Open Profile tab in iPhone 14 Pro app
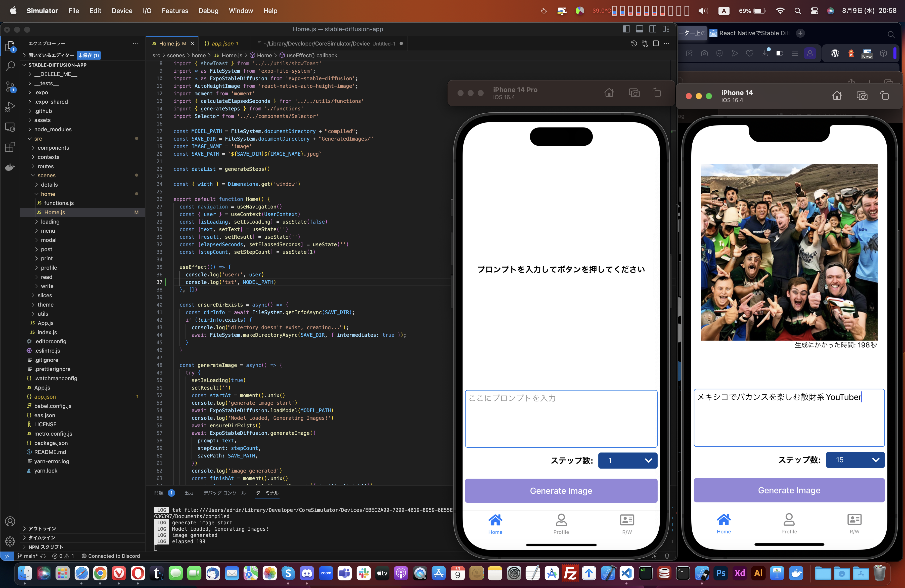 pyautogui.click(x=561, y=524)
